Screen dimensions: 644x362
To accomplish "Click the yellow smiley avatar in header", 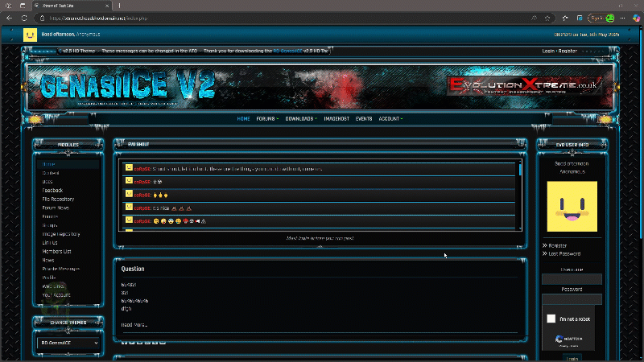I will tap(30, 35).
